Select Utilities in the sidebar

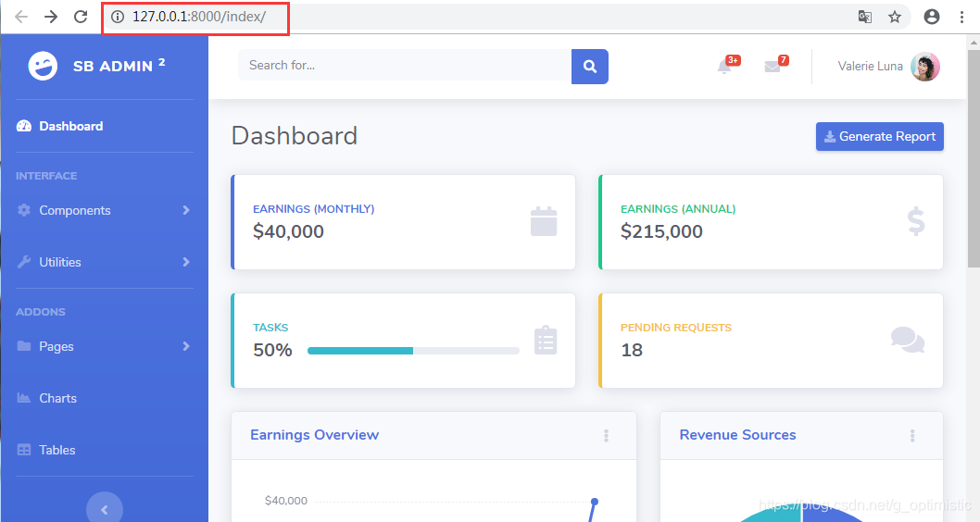coord(105,262)
